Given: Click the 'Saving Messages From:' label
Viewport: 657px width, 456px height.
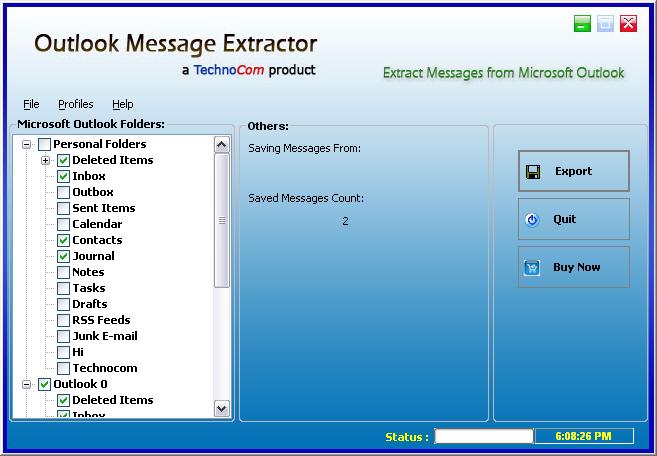Looking at the screenshot, I should 304,148.
